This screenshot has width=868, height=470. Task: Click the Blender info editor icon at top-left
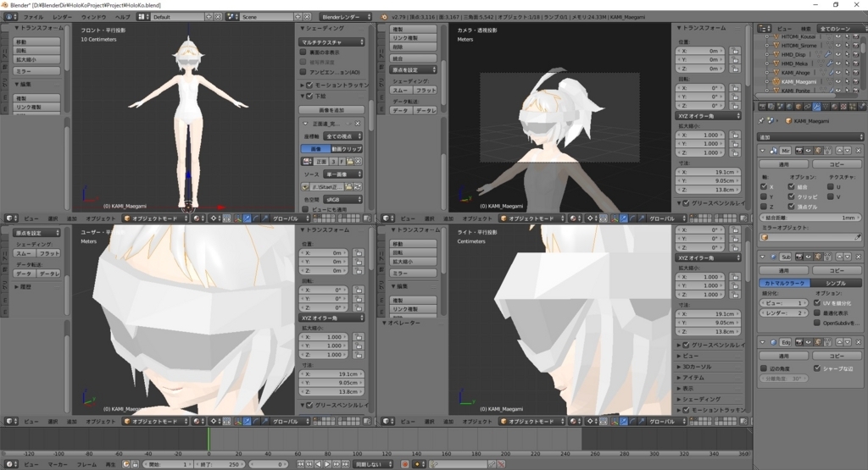[x=11, y=17]
